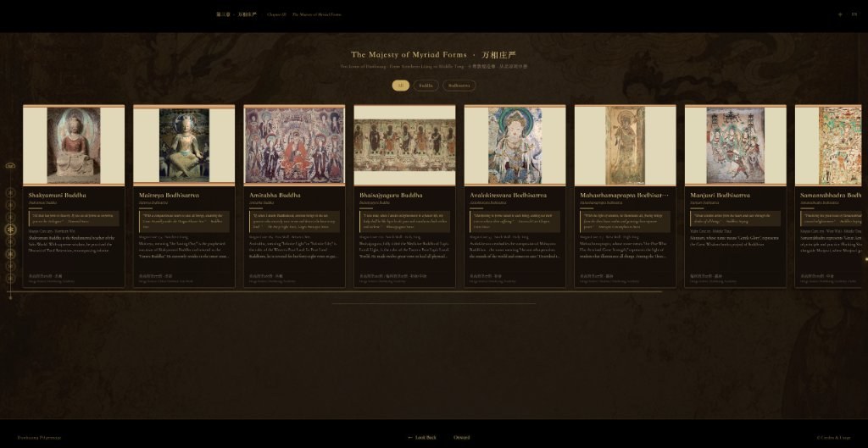The height and width of the screenshot is (448, 868).
Task: Select the highlighted current chapter marker in side rail
Action: coord(10,230)
